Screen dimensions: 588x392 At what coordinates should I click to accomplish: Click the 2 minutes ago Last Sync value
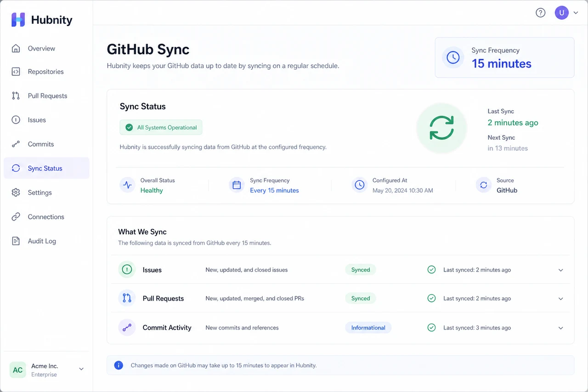tap(513, 123)
